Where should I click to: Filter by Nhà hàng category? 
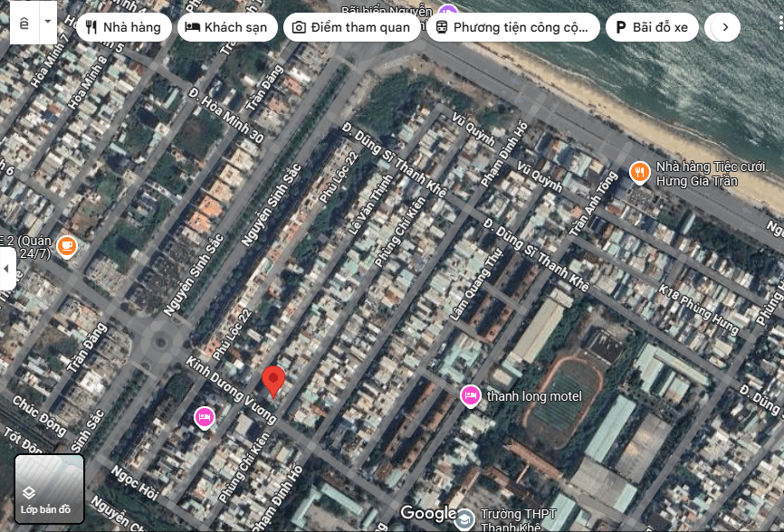click(x=124, y=27)
